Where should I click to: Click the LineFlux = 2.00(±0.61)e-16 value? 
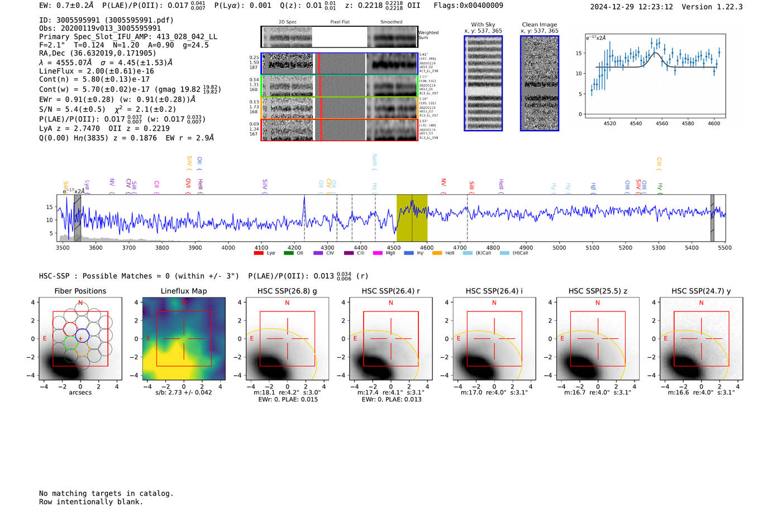97,71
